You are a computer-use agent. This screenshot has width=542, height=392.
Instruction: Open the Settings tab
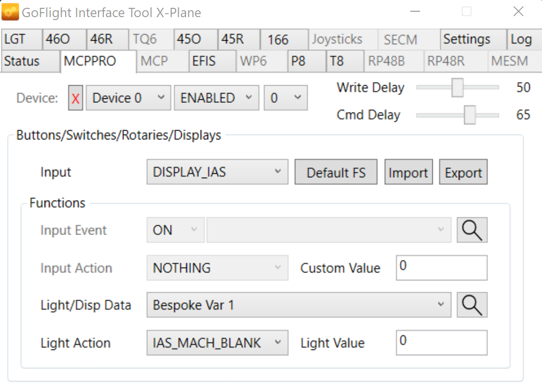pyautogui.click(x=473, y=39)
